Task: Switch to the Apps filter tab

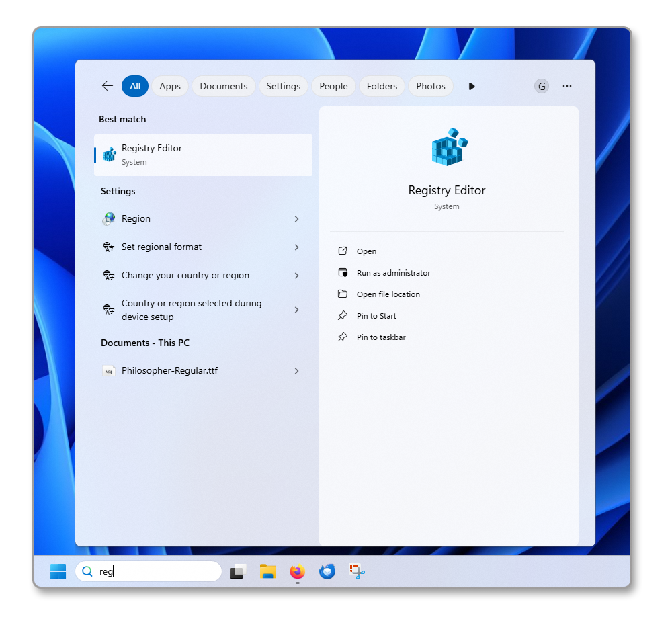Action: [x=170, y=86]
